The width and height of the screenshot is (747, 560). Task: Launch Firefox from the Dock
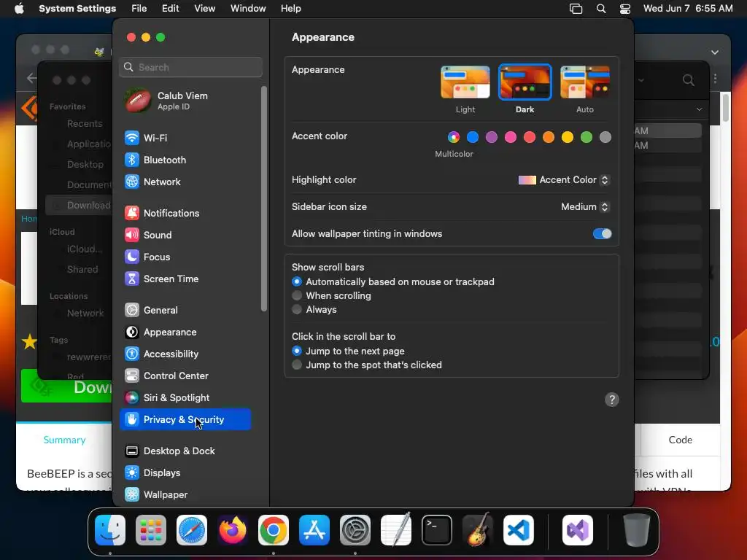click(x=233, y=530)
